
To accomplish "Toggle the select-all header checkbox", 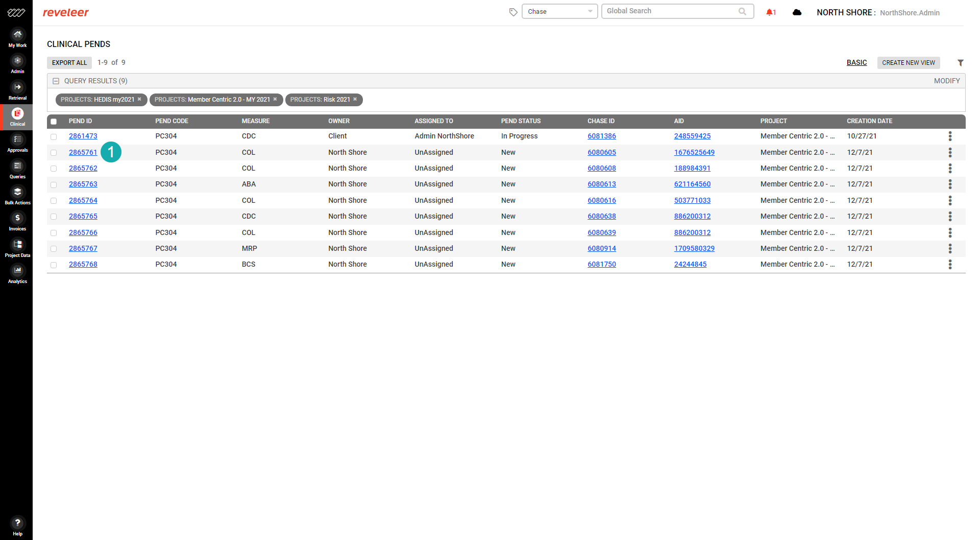I will 54,122.
